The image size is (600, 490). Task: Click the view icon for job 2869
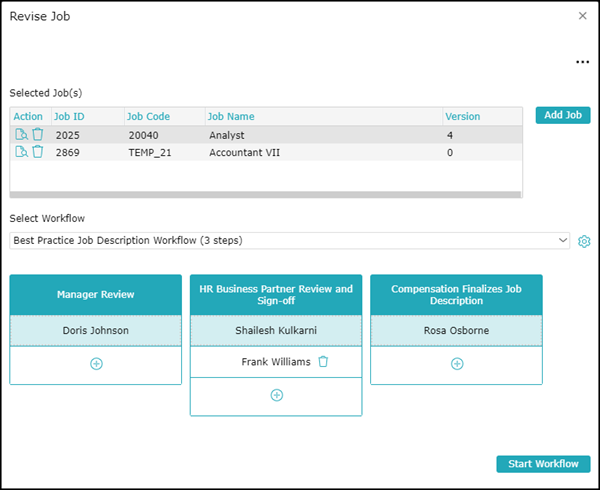[21, 152]
